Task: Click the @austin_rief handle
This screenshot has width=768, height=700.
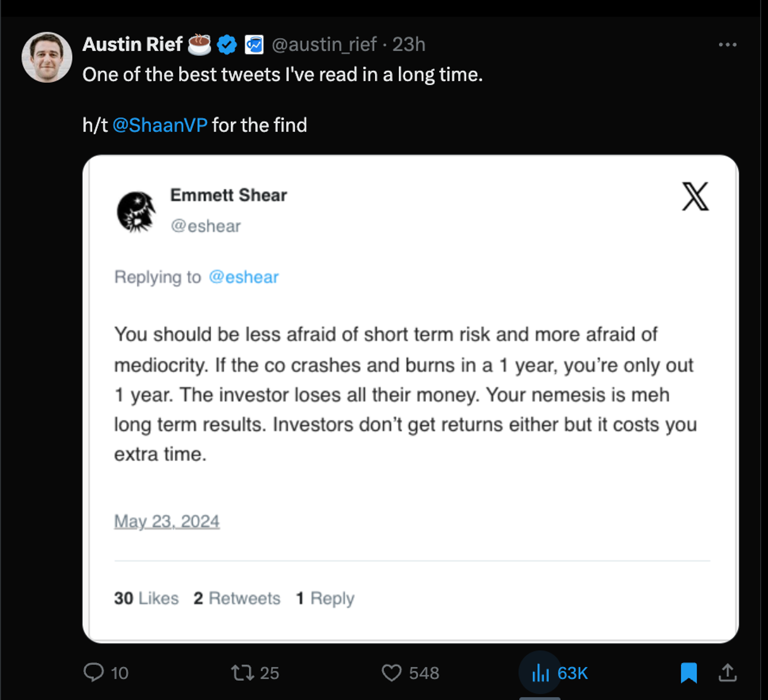Action: [x=324, y=45]
